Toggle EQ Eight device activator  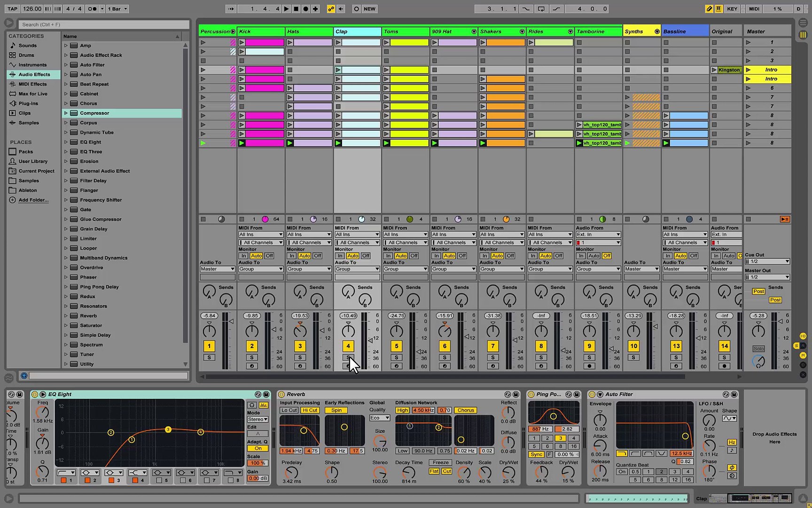pos(35,395)
